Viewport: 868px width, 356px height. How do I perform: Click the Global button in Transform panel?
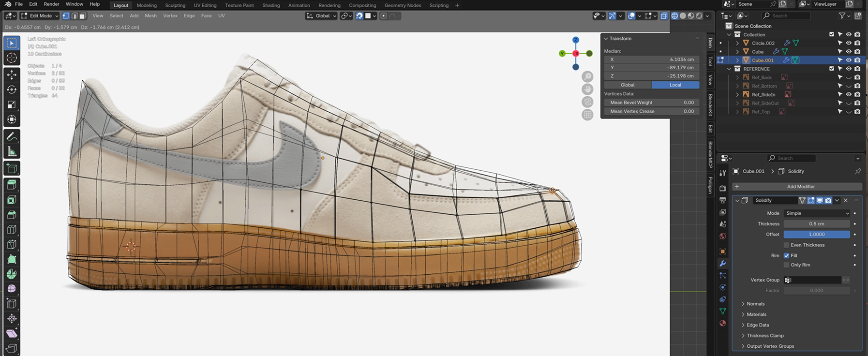(x=628, y=85)
